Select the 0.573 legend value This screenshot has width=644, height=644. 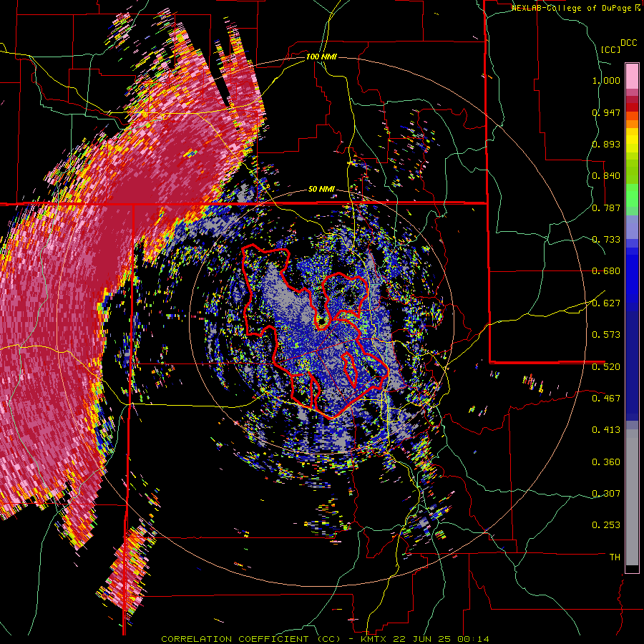pyautogui.click(x=606, y=335)
